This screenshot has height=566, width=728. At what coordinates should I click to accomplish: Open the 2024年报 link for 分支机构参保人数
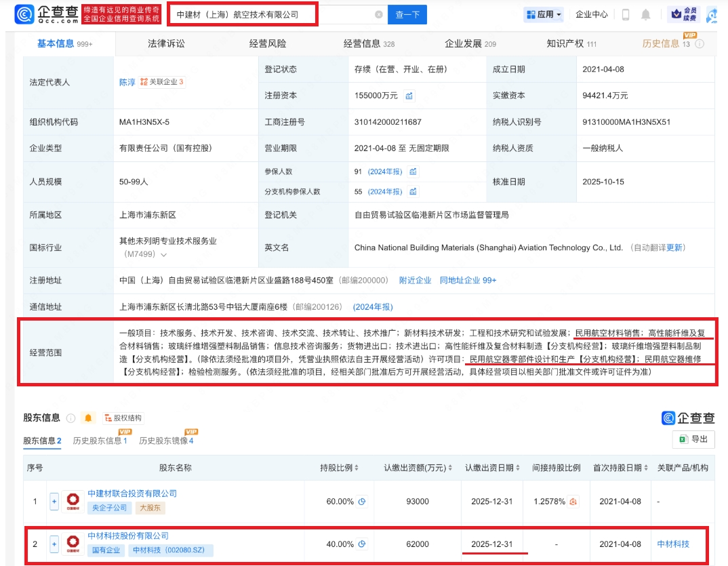point(385,192)
